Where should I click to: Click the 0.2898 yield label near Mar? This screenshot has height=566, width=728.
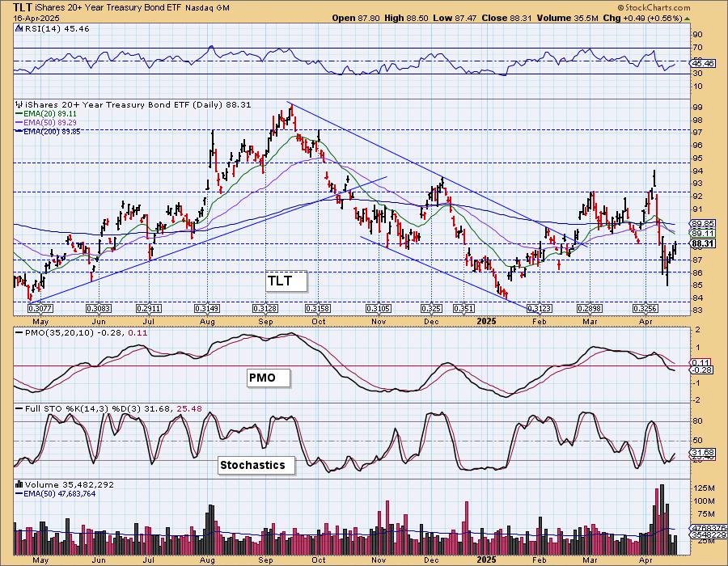click(590, 309)
